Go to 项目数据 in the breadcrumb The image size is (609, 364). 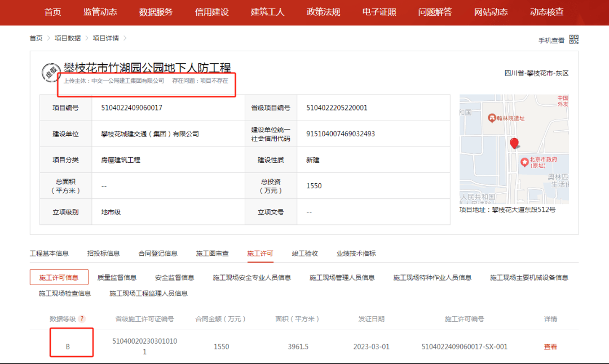pos(68,38)
